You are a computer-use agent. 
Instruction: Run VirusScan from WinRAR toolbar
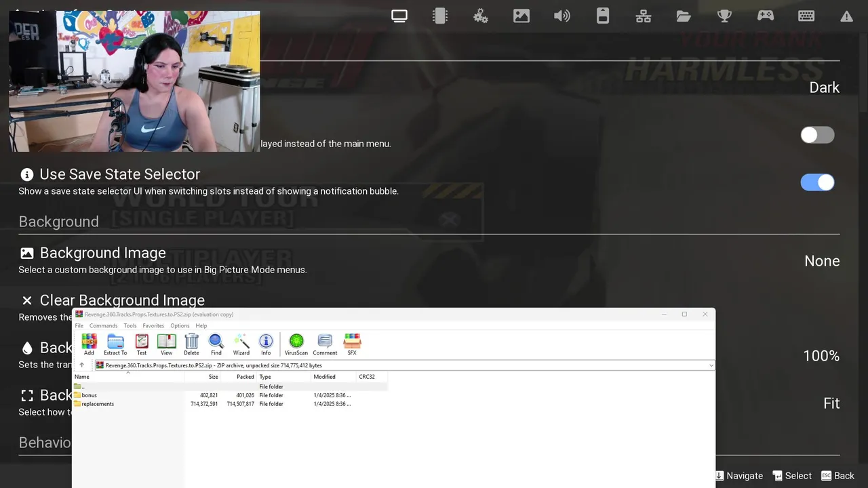coord(296,344)
